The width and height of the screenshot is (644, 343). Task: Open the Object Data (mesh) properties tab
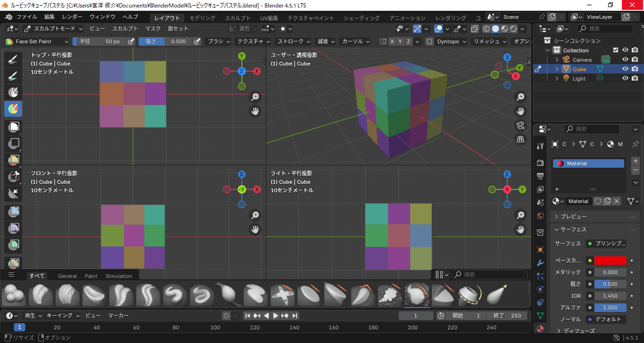541,316
